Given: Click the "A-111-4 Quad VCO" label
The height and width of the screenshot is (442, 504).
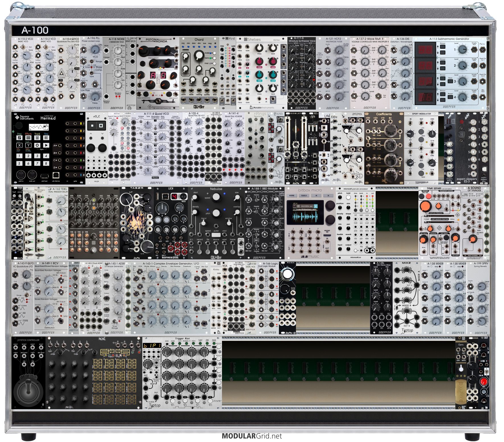Looking at the screenshot, I should pyautogui.click(x=156, y=114).
